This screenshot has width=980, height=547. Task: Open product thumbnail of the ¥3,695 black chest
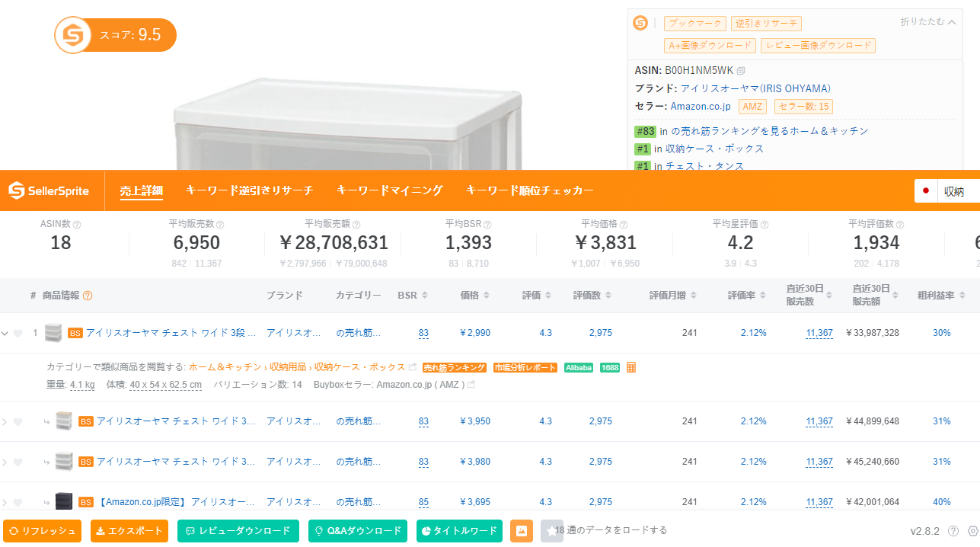pyautogui.click(x=64, y=501)
